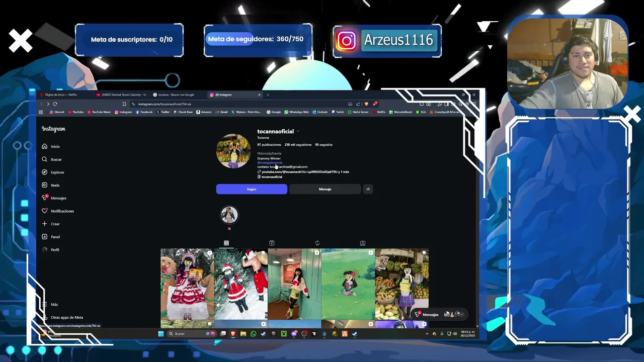
Task: Open Inicio in the Instagram sidebar
Action: click(x=51, y=146)
